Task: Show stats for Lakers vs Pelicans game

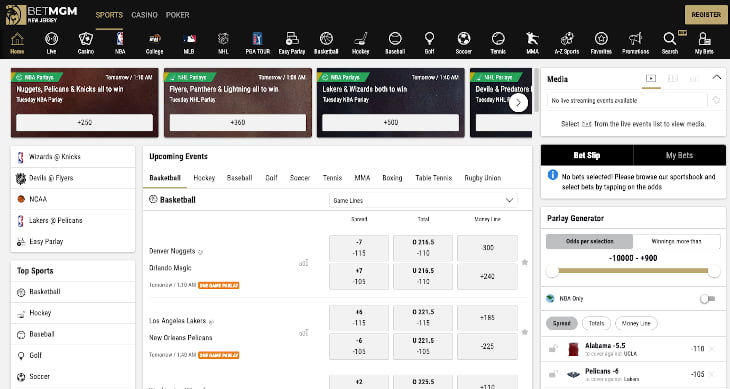Action: [x=304, y=333]
